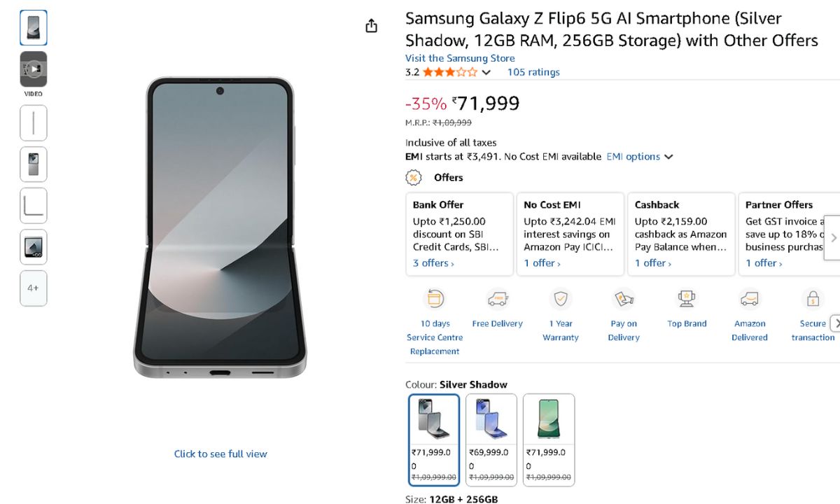Open the 3 offers Bank Offer link

coord(433,263)
